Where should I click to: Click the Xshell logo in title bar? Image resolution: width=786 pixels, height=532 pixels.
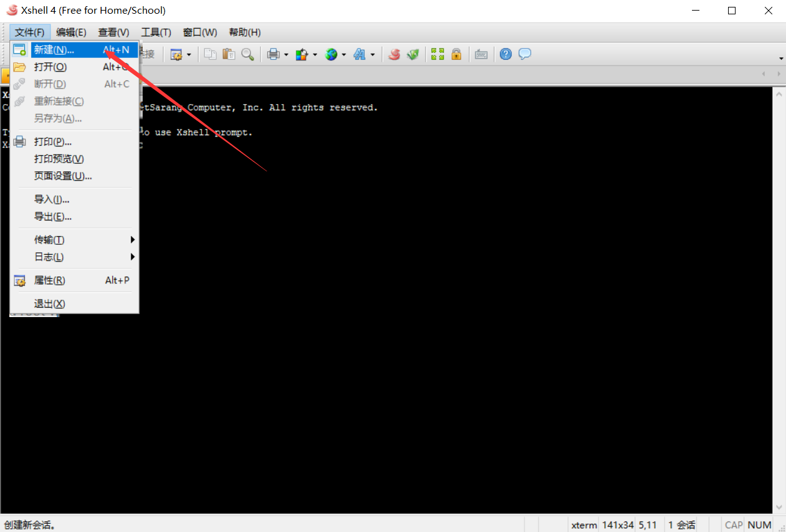tap(11, 10)
